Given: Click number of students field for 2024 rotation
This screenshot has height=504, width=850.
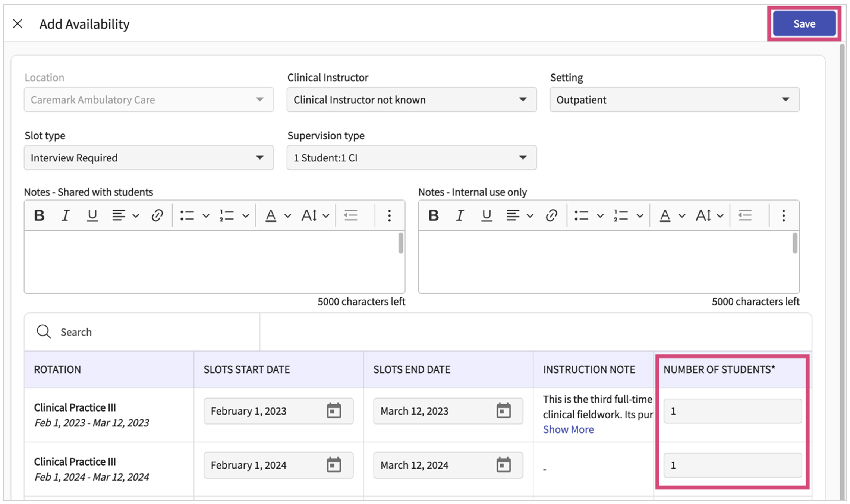Looking at the screenshot, I should 732,465.
